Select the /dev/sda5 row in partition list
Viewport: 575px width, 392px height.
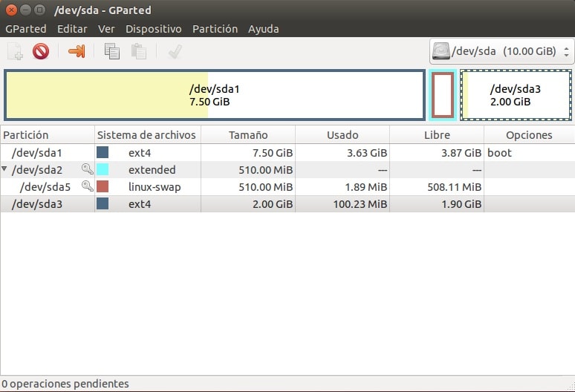point(287,186)
